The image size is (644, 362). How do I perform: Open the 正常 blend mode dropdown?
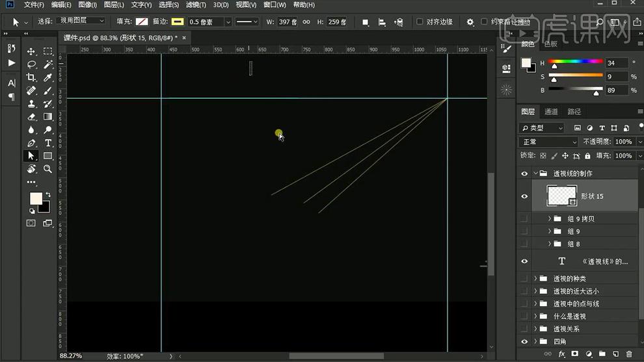tap(548, 142)
